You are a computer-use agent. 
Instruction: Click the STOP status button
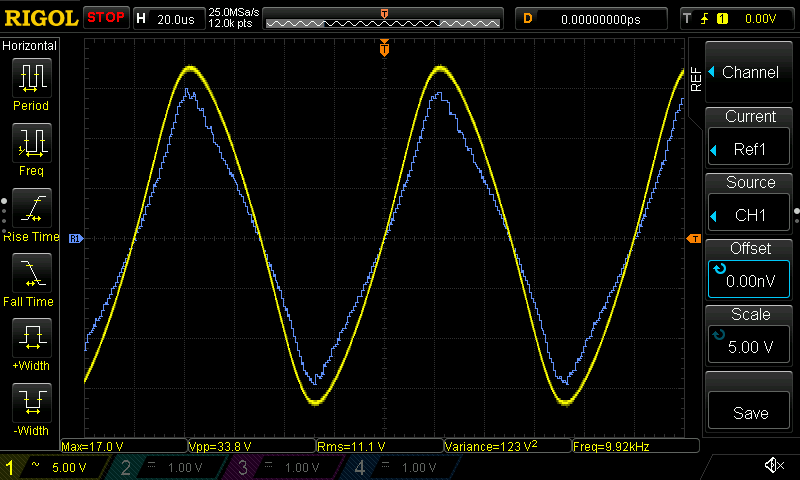pos(106,18)
